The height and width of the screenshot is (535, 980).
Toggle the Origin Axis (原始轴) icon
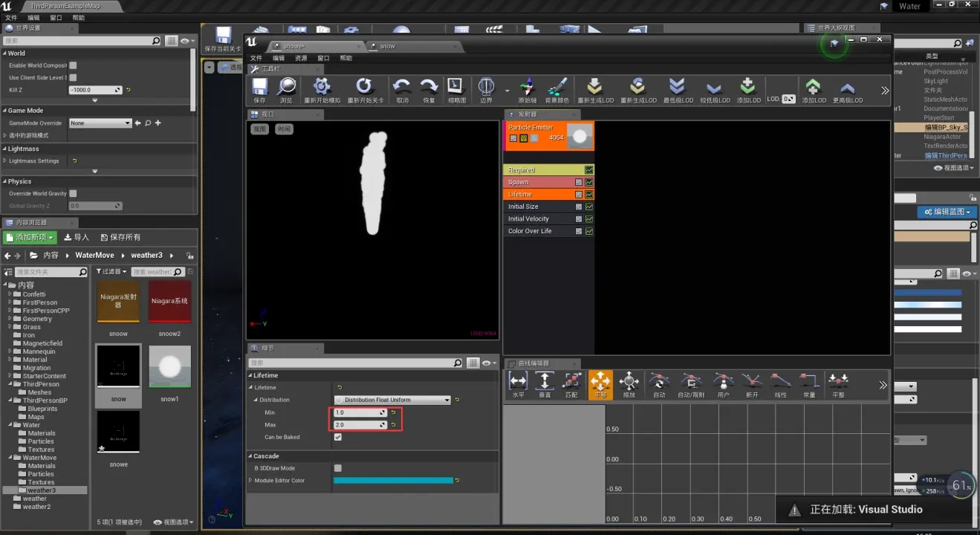(527, 88)
